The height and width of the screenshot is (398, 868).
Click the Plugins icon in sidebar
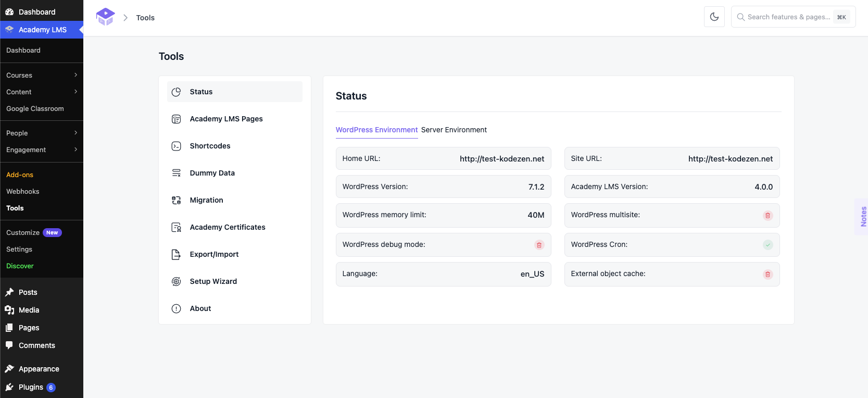[9, 387]
